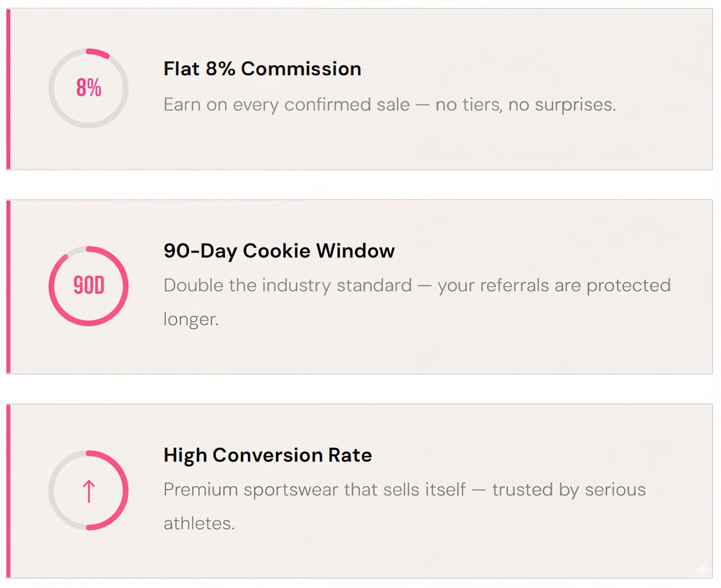The image size is (721, 588).
Task: Click pink accent bar of commission card
Action: [9, 89]
